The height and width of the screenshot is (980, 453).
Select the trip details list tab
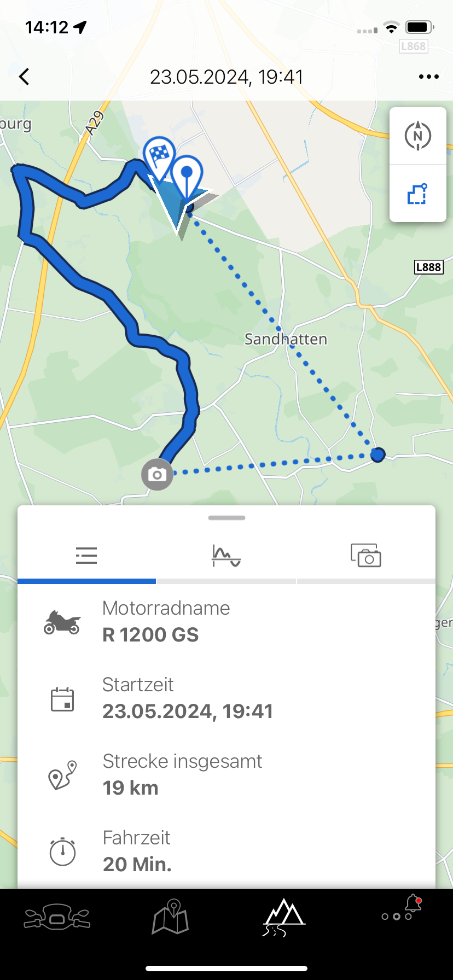coord(86,556)
